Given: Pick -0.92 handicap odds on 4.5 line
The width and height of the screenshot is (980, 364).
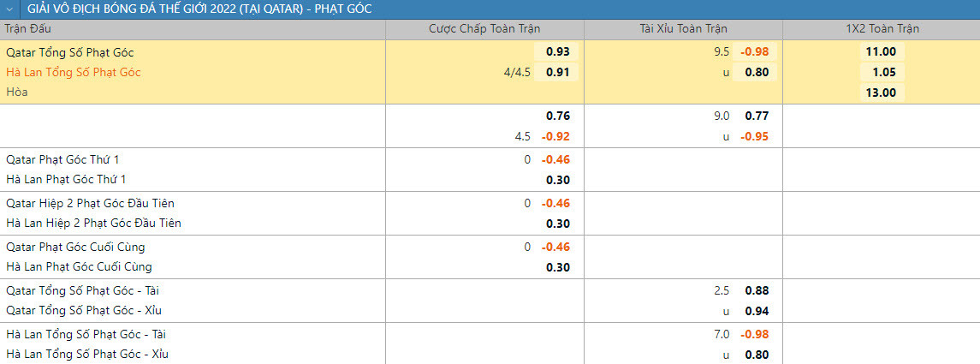Looking at the screenshot, I should coord(555,136).
